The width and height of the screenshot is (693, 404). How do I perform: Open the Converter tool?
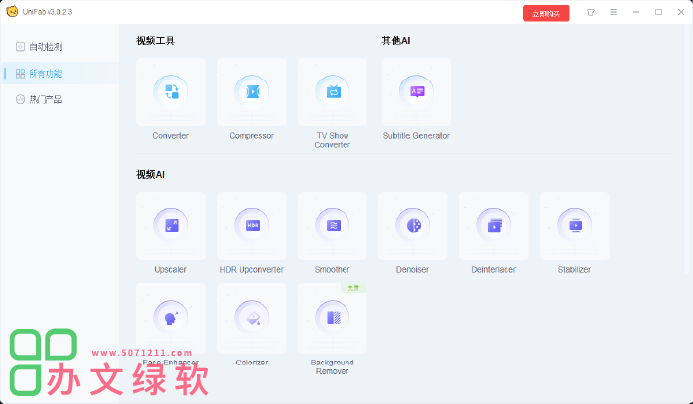click(171, 93)
